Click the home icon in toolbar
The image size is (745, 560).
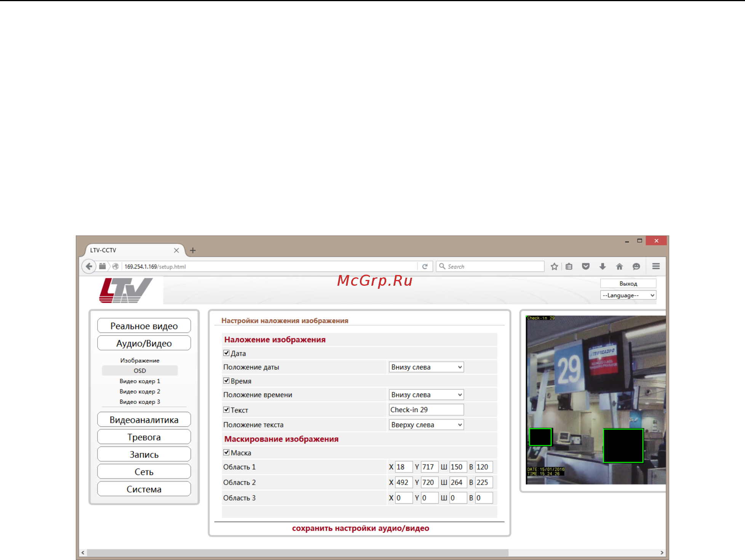[619, 267]
